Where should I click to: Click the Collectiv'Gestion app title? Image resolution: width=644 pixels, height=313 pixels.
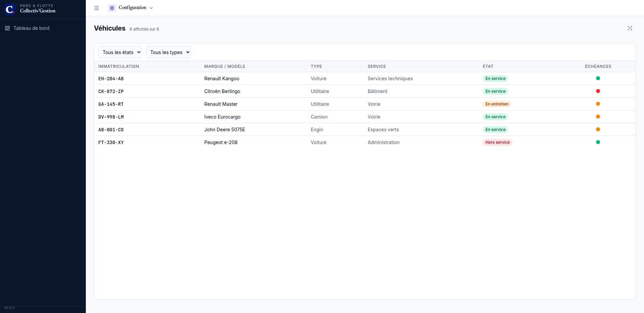tap(38, 11)
